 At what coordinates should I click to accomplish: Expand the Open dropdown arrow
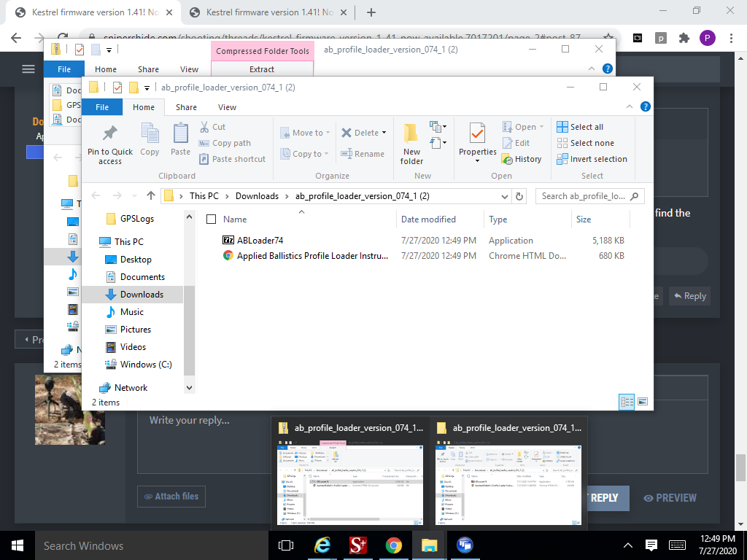coord(541,127)
